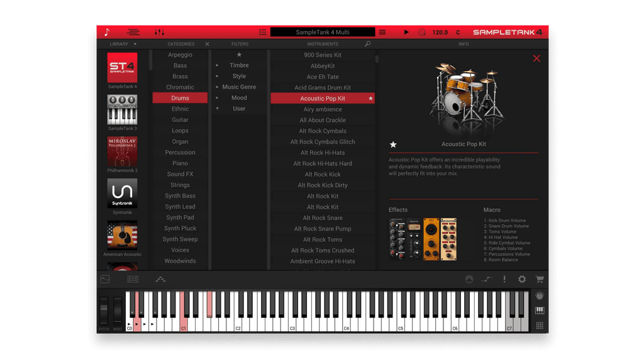Load the Alt Rock Kick instrument
The width and height of the screenshot is (644, 362).
pyautogui.click(x=323, y=174)
